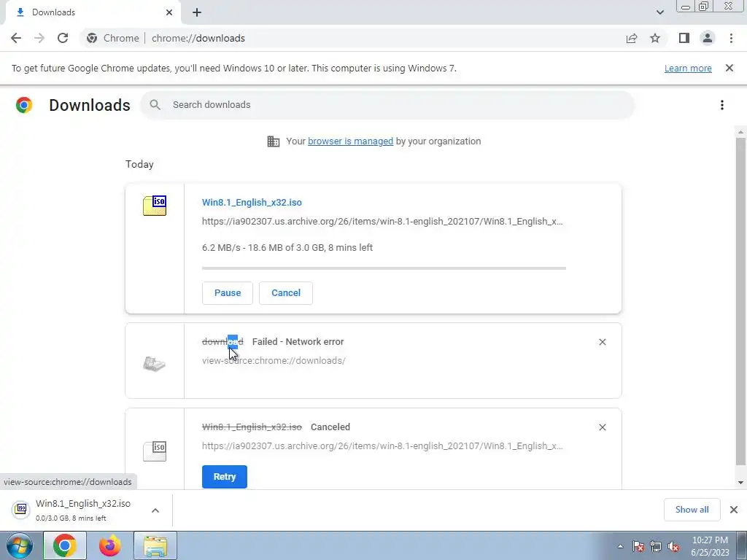Open the Learn more link
This screenshot has width=747, height=560.
688,68
